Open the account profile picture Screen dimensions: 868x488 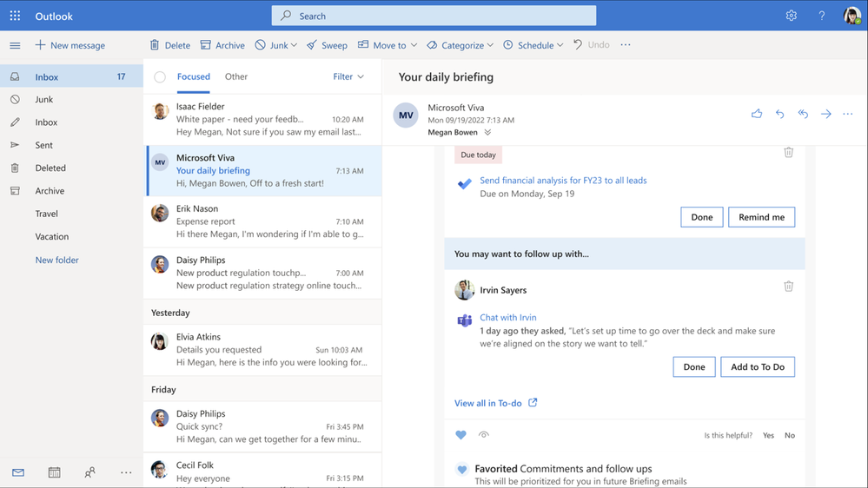point(851,16)
